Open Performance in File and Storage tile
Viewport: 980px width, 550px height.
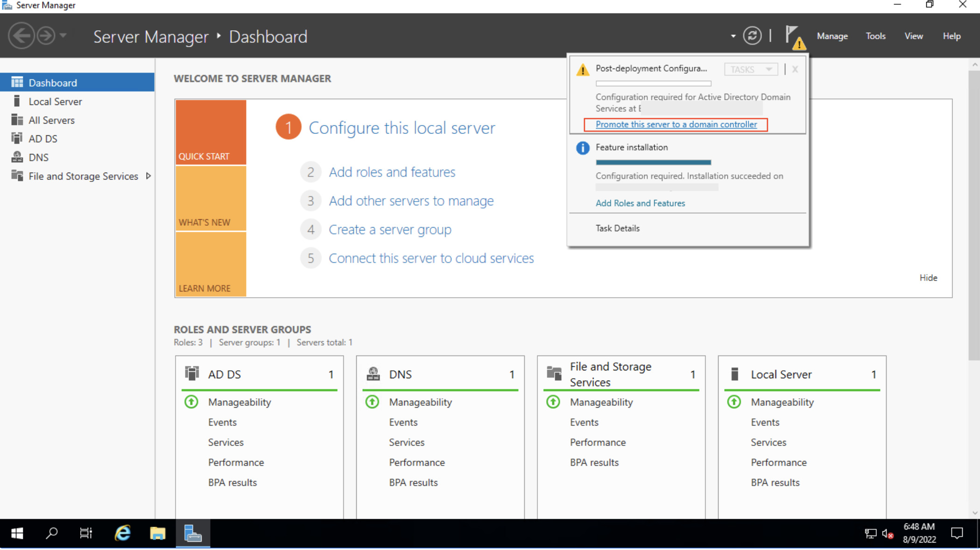[598, 442]
